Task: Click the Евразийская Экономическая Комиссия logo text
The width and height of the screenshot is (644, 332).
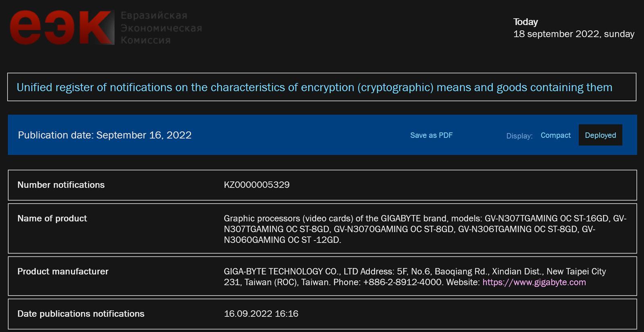Action: click(x=161, y=28)
